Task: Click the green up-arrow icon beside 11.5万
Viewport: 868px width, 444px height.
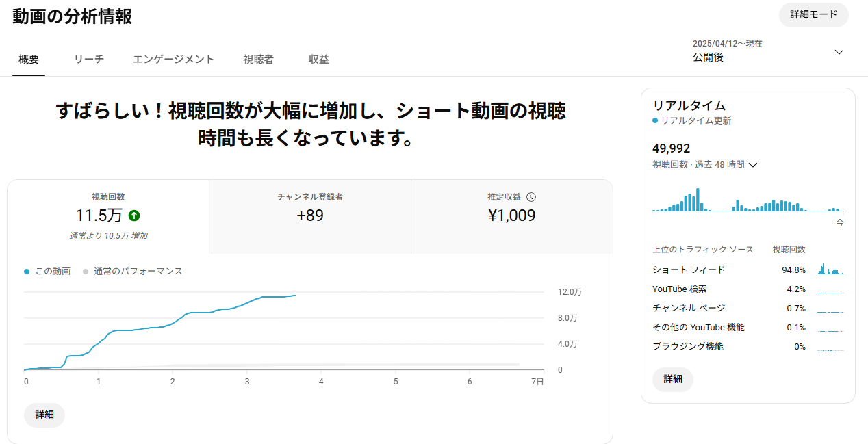Action: (134, 216)
